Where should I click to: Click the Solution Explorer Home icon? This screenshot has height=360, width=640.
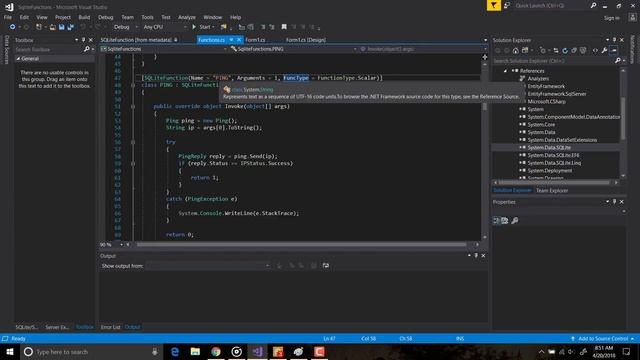point(516,51)
